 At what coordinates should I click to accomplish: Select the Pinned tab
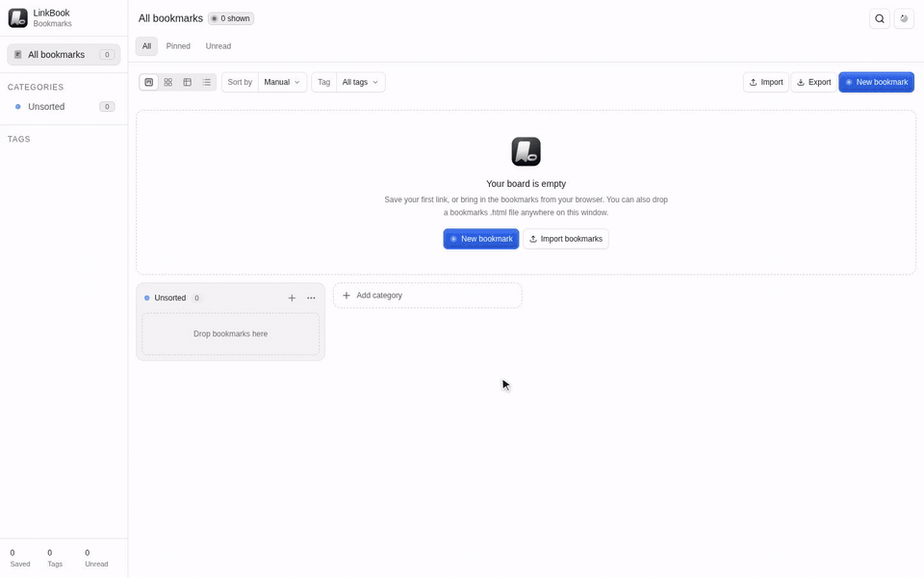[178, 46]
